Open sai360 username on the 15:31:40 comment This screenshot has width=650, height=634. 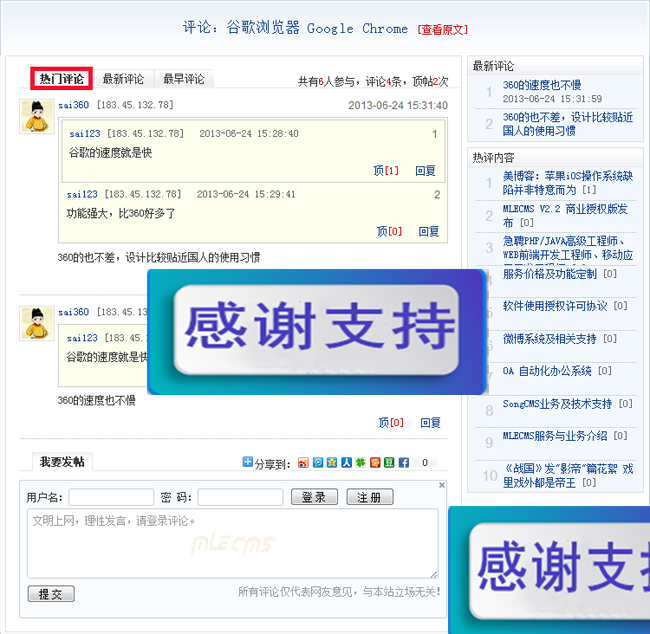click(x=73, y=105)
